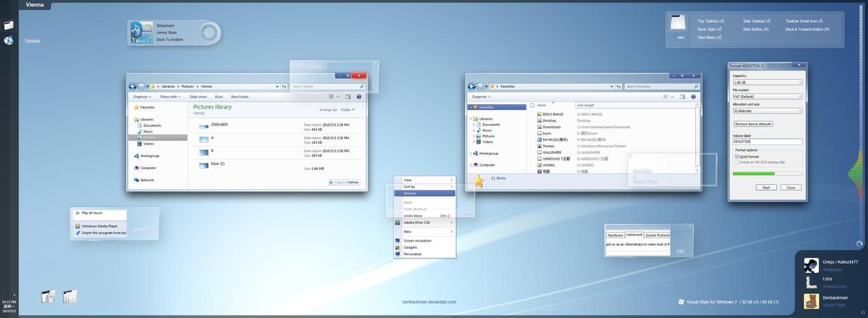868x318 pixels.
Task: Click drive info icon in top-right panel
Action: point(679,23)
